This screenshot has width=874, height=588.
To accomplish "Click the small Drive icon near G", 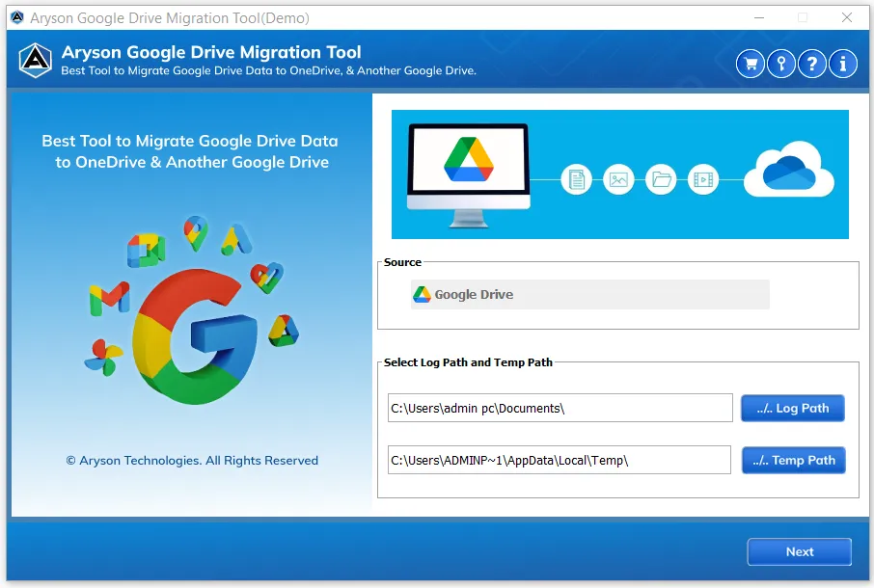I will (x=284, y=331).
